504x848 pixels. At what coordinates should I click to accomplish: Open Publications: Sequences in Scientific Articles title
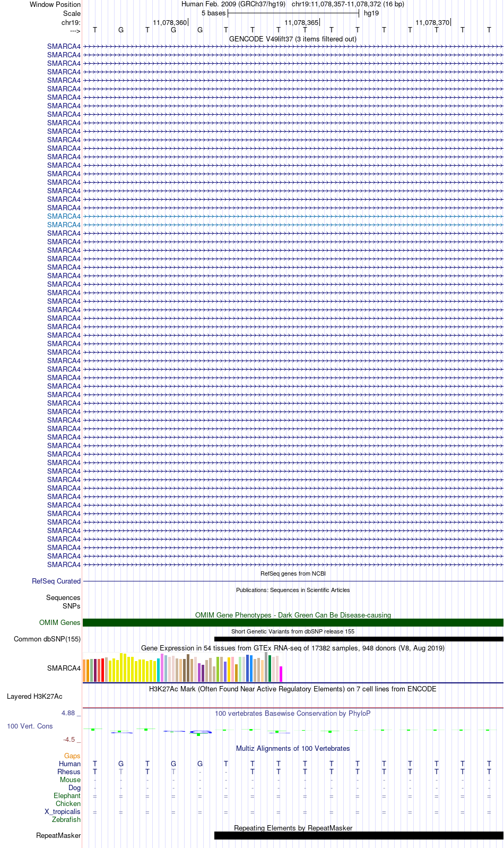[x=293, y=590]
